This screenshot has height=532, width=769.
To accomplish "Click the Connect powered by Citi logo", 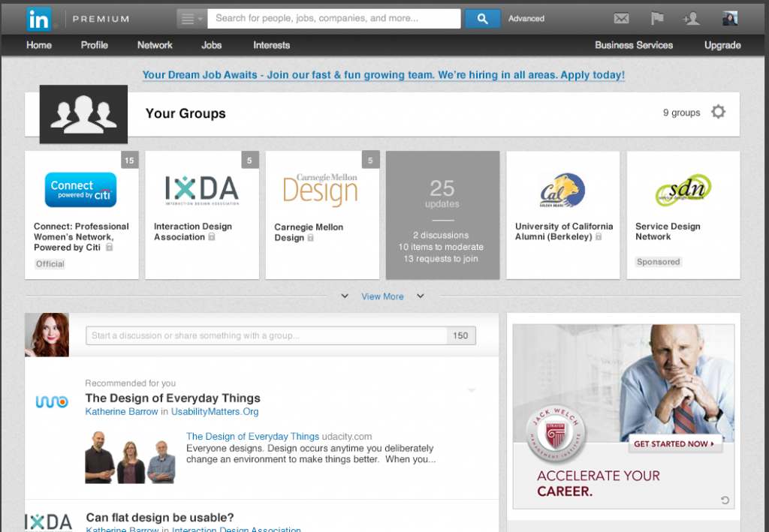I will pos(81,190).
